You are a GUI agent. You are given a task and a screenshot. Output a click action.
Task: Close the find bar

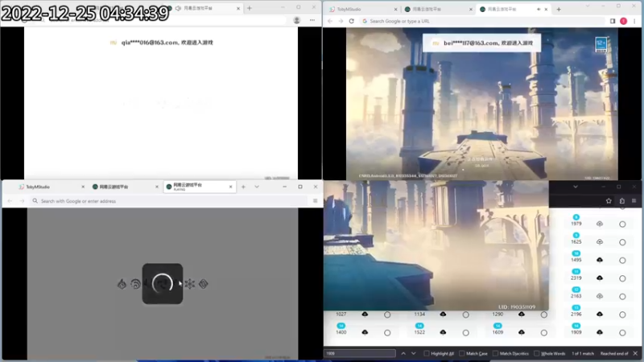[635, 353]
